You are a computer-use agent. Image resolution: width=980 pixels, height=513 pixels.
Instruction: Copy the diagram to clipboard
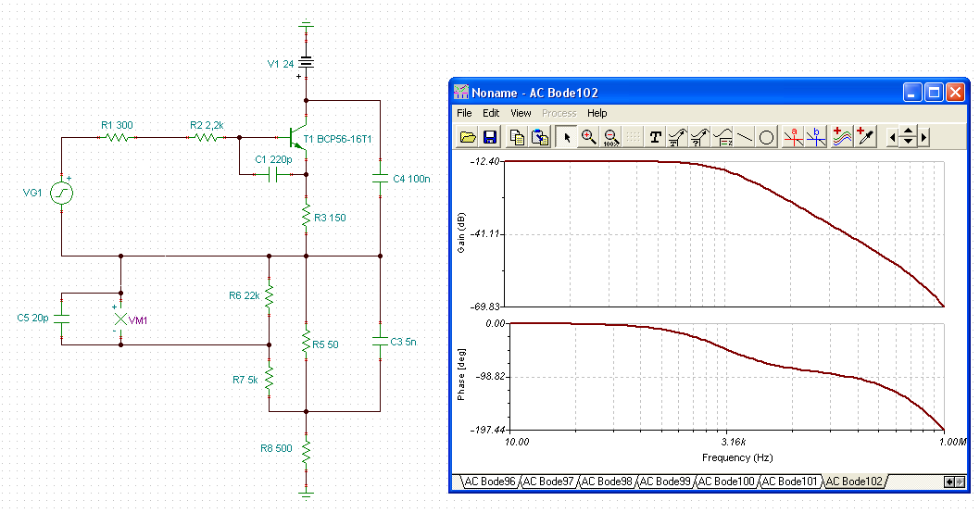point(517,137)
